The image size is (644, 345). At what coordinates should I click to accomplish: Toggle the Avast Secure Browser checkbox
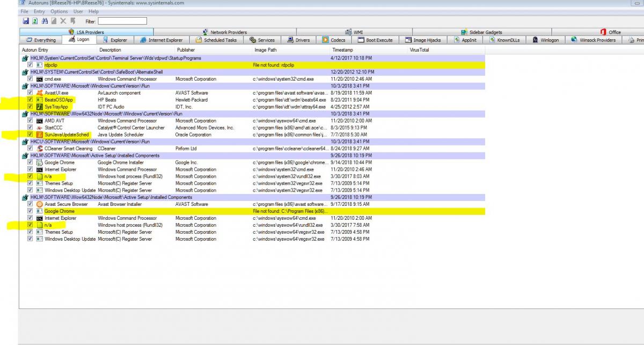point(31,204)
